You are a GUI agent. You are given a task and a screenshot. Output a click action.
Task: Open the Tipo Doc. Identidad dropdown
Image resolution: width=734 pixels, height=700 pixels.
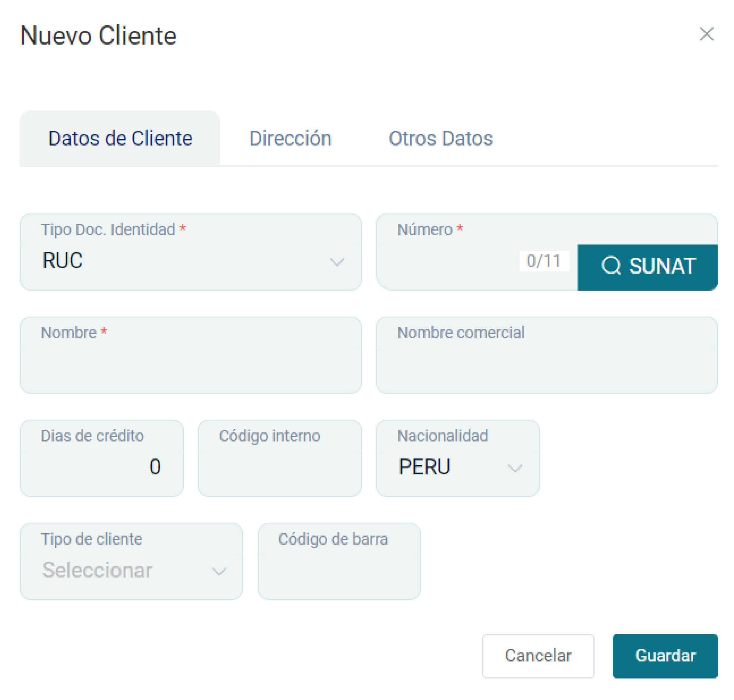coord(181,261)
